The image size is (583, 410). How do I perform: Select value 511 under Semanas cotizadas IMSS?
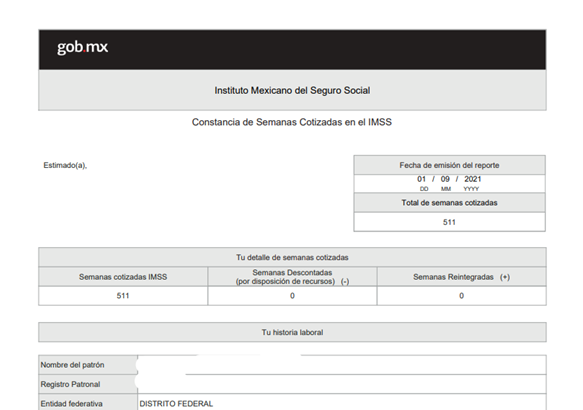coord(123,296)
